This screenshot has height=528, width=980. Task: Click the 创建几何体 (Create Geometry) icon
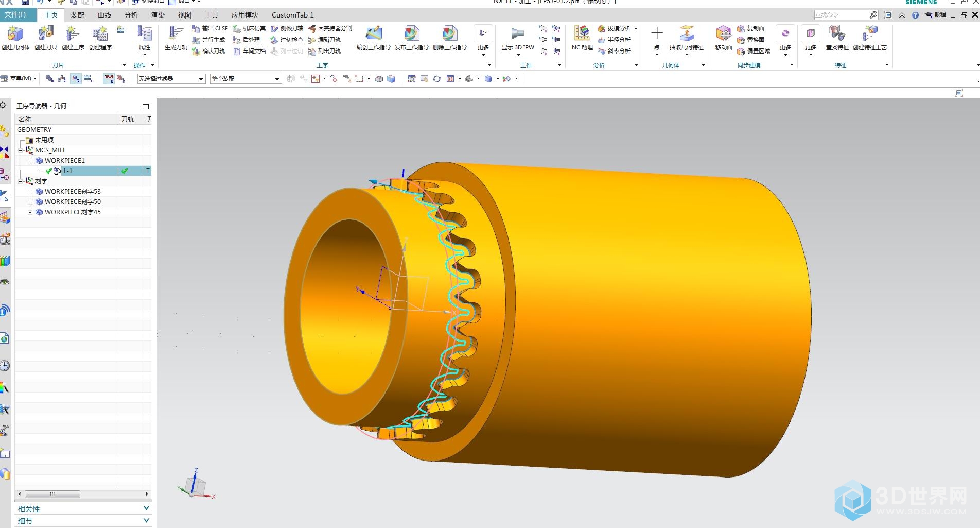(x=15, y=34)
